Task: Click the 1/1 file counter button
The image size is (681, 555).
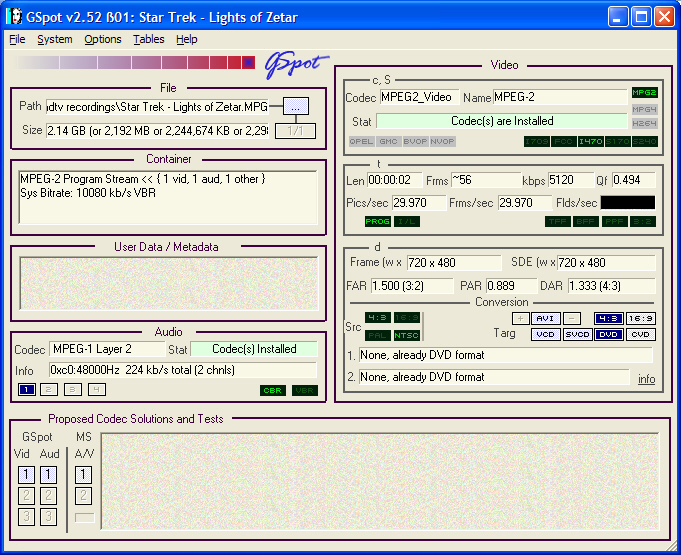Action: (x=295, y=131)
